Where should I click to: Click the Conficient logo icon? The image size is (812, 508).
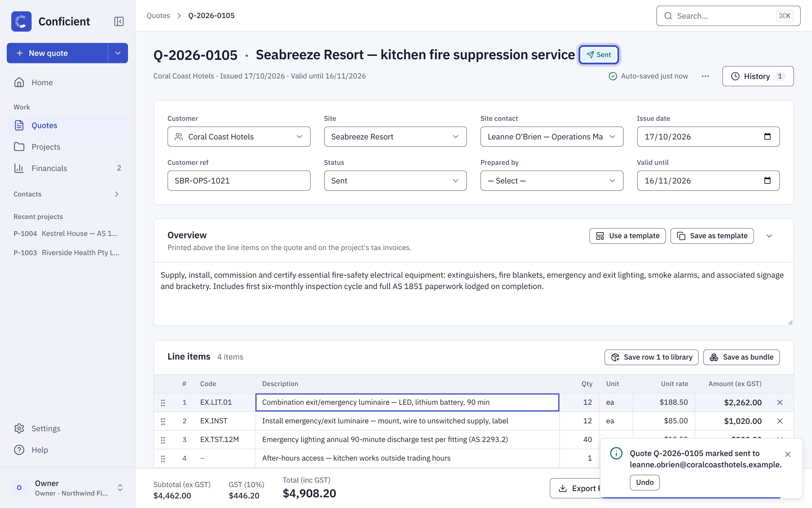[x=21, y=21]
